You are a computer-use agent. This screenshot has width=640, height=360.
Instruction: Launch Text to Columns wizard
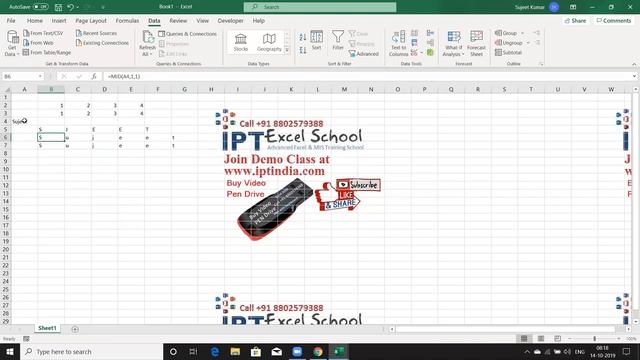click(x=398, y=43)
